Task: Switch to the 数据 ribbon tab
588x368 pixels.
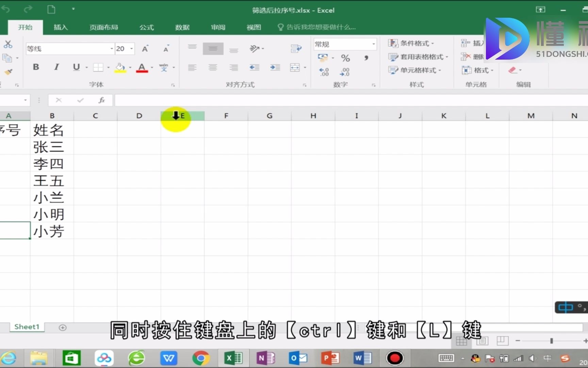Action: click(x=182, y=27)
